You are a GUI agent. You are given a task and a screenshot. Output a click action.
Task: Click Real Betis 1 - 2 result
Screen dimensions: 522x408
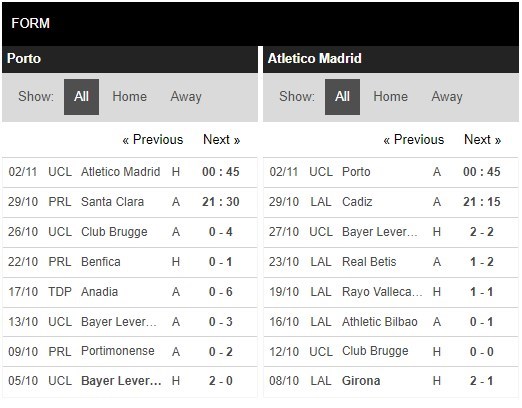pyautogui.click(x=391, y=262)
